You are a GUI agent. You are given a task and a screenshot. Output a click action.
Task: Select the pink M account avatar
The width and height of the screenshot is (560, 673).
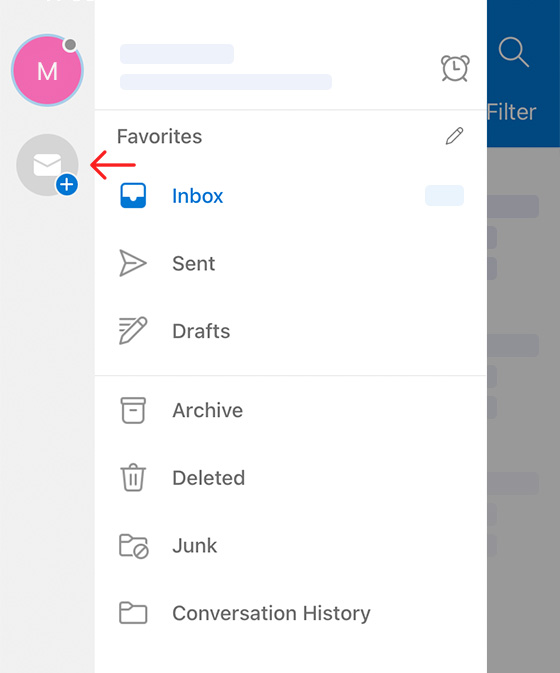47,70
